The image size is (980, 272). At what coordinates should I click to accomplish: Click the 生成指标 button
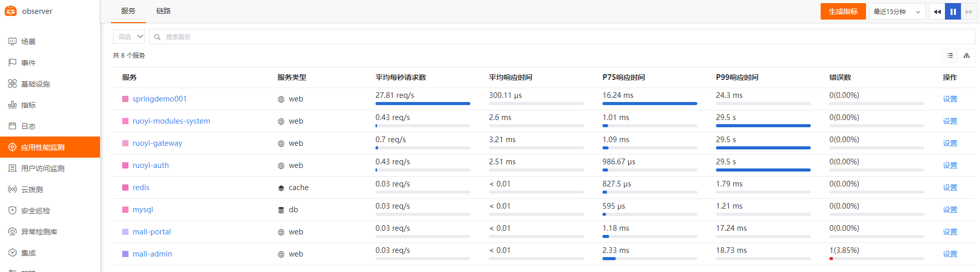[843, 11]
